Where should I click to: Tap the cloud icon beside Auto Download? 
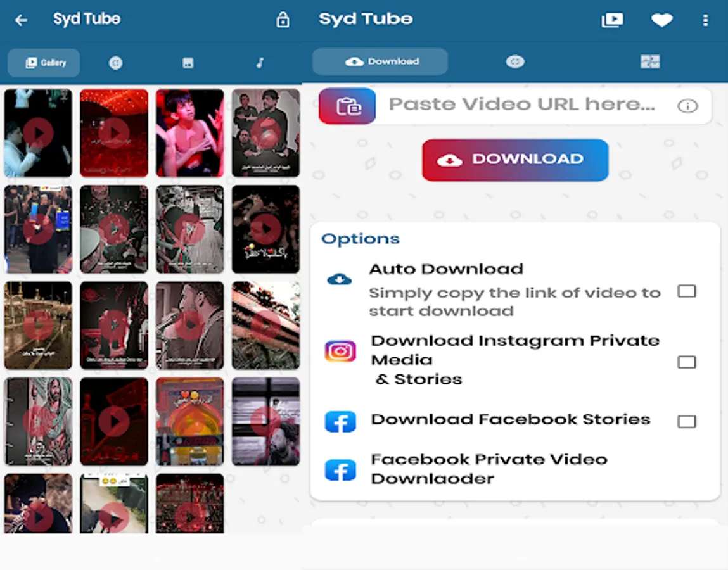tap(340, 279)
